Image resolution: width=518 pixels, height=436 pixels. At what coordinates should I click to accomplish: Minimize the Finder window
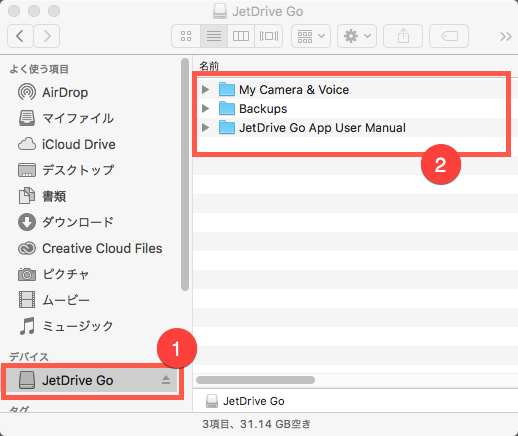click(34, 11)
